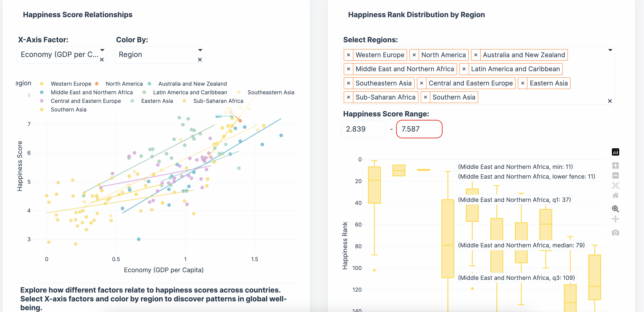The width and height of the screenshot is (644, 312).
Task: Expand the Color By dropdown arrow
Action: (200, 50)
